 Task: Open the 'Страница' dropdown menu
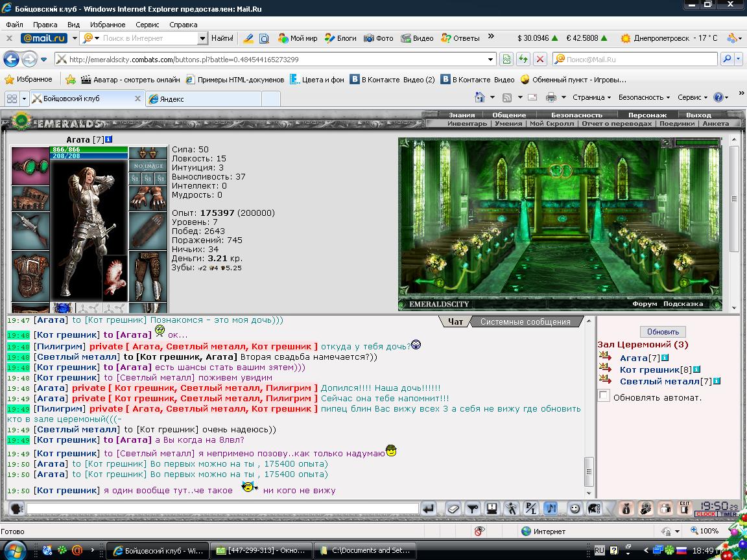[591, 97]
